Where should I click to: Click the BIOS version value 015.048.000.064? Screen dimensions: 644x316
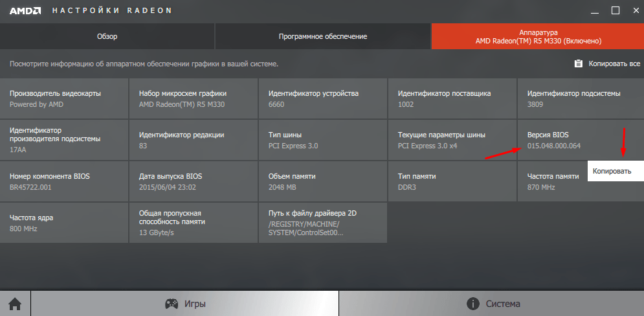point(553,146)
